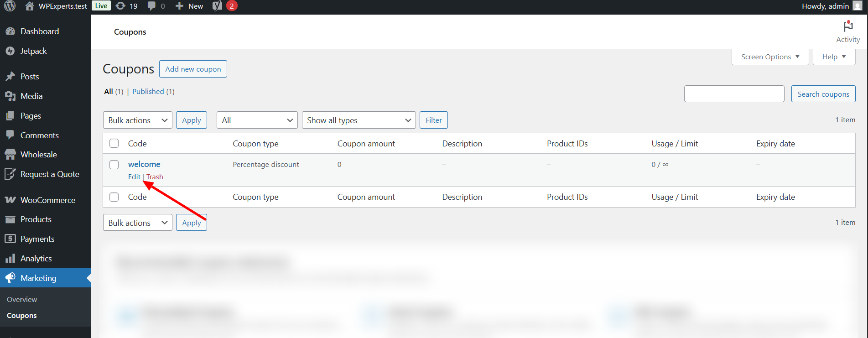
Task: Click the comments bubble icon in admin bar
Action: point(151,6)
